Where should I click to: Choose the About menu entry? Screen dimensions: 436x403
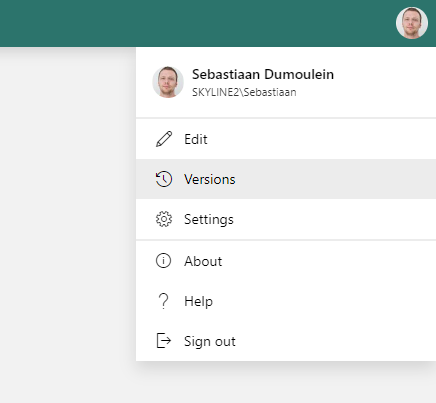tap(286, 261)
